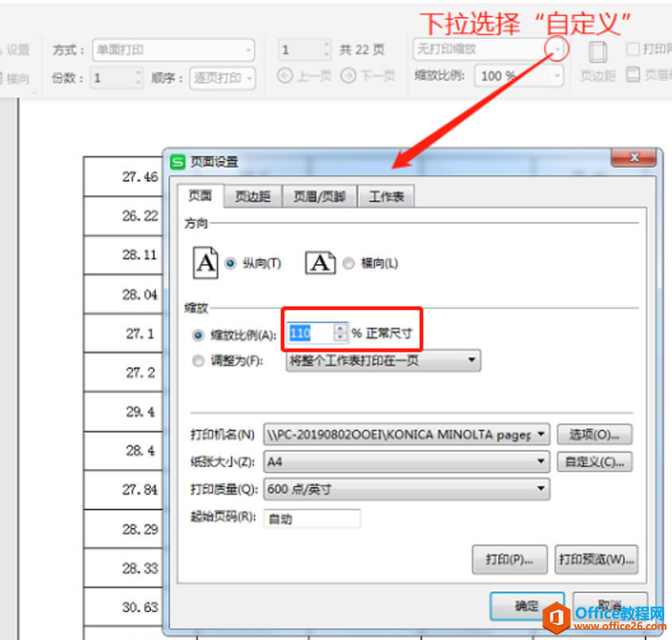
Task: Switch to the 页边距 tab
Action: click(x=253, y=197)
